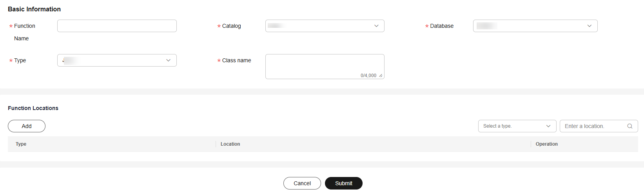Click the Database dropdown chevron arrow
Image resolution: width=644 pixels, height=195 pixels.
pos(589,26)
